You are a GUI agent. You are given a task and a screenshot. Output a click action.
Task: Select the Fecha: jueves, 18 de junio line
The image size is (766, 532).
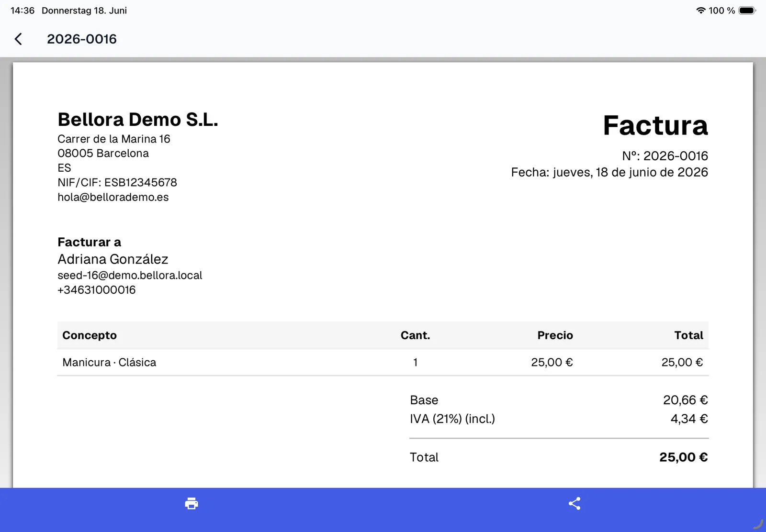[609, 172]
